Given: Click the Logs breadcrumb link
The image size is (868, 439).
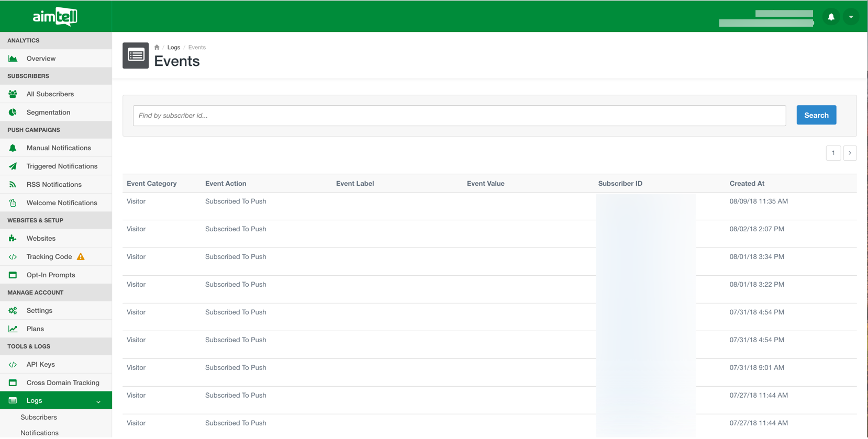Looking at the screenshot, I should 173,47.
